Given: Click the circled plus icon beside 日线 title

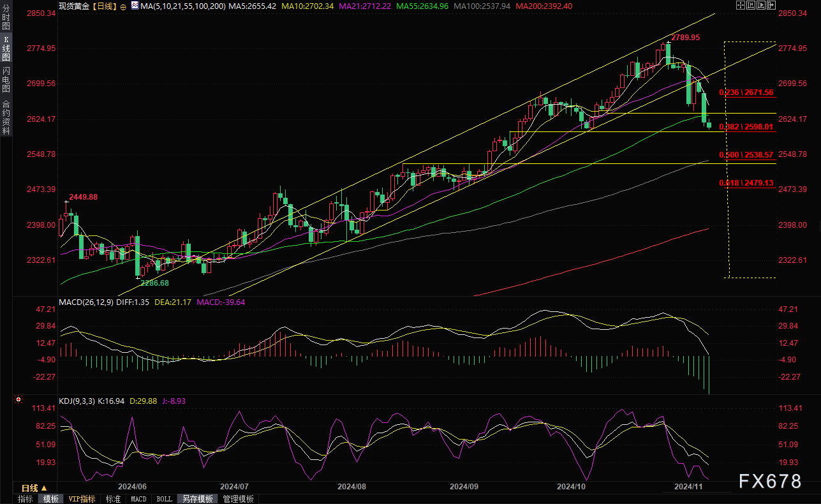Looking at the screenshot, I should (x=123, y=6).
